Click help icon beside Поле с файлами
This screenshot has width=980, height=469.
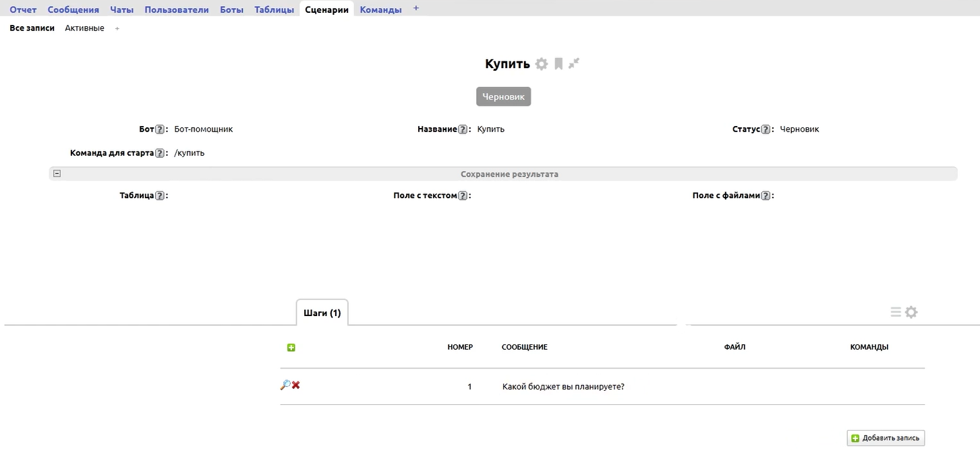pyautogui.click(x=766, y=196)
